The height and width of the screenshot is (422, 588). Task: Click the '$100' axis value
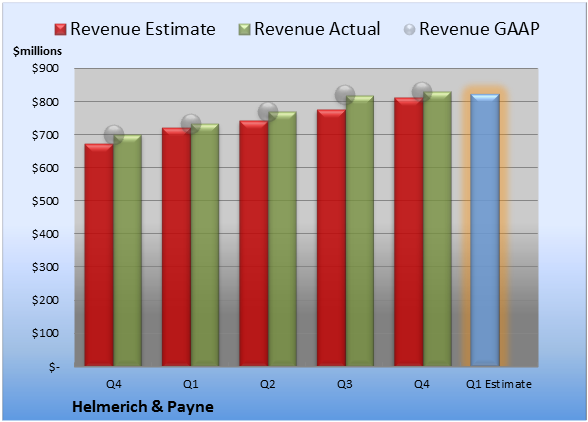[x=45, y=333]
